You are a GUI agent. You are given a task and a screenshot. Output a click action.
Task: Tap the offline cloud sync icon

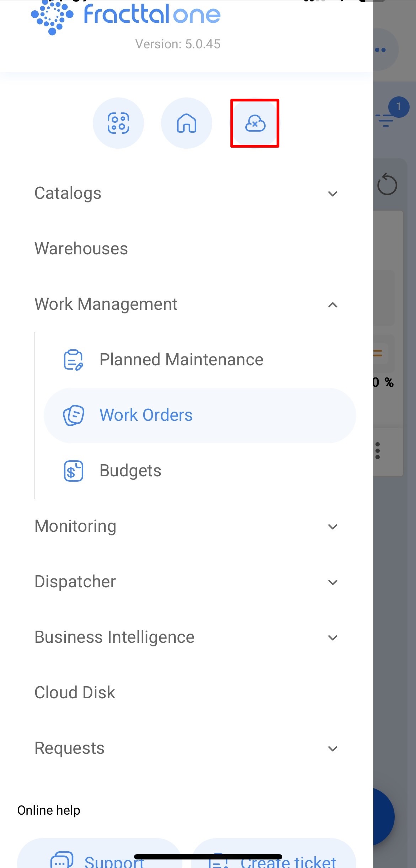click(255, 123)
